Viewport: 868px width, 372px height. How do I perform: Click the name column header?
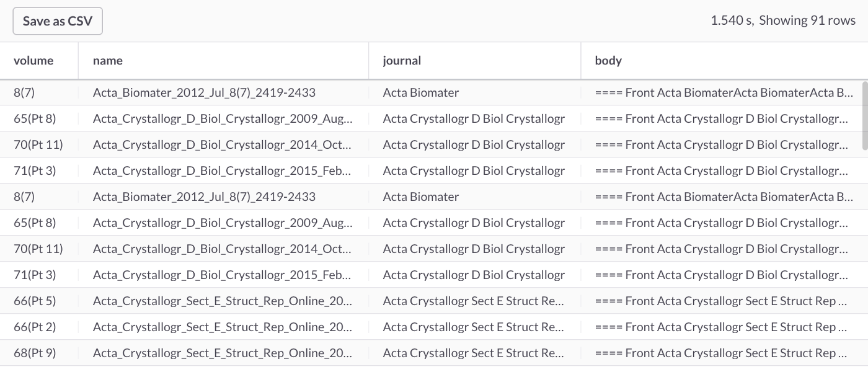(x=108, y=61)
